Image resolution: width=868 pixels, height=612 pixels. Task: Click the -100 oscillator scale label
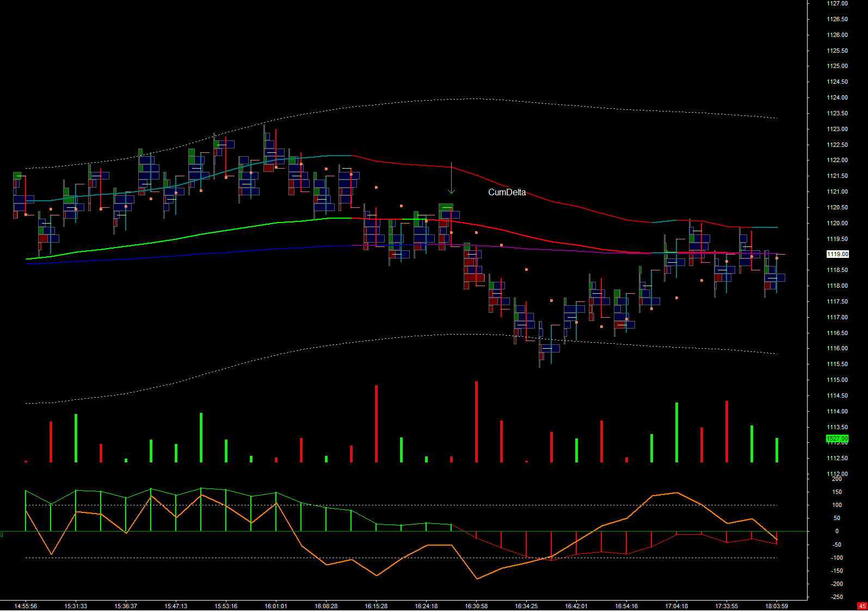[x=837, y=558]
